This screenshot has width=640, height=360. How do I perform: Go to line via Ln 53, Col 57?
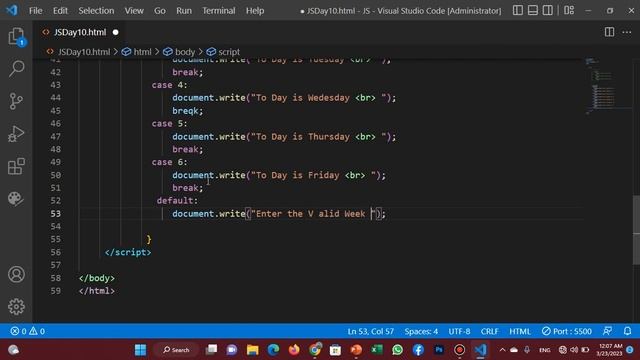tap(371, 331)
